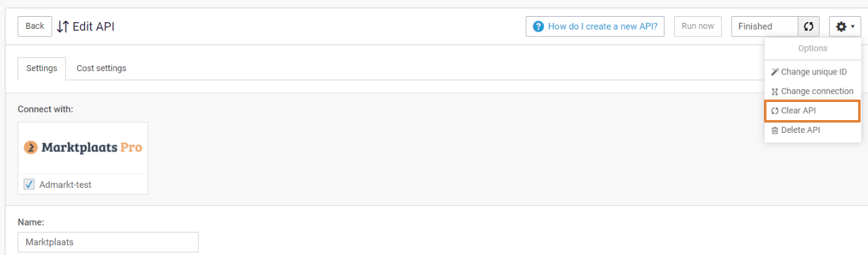
Task: Open How do I create a new API link
Action: pyautogui.click(x=596, y=26)
